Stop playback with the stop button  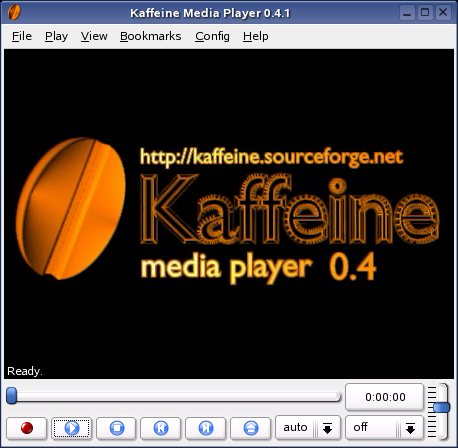(116, 428)
